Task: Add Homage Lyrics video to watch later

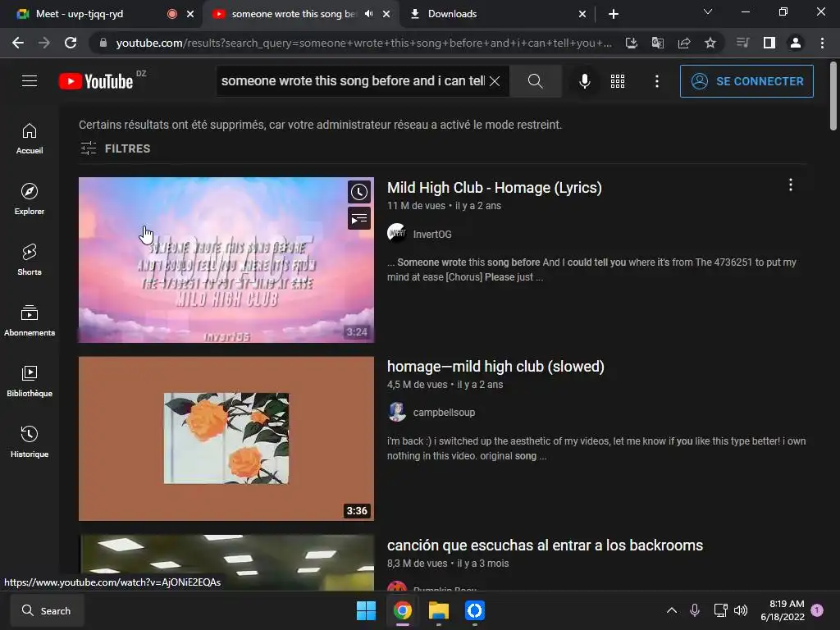Action: tap(359, 192)
